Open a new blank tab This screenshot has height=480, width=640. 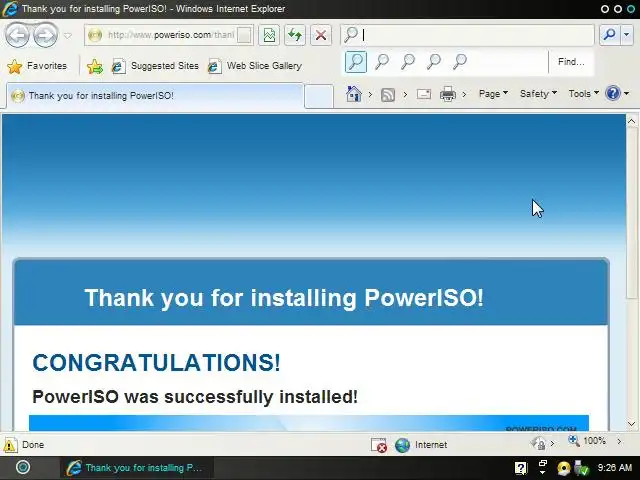tap(319, 96)
